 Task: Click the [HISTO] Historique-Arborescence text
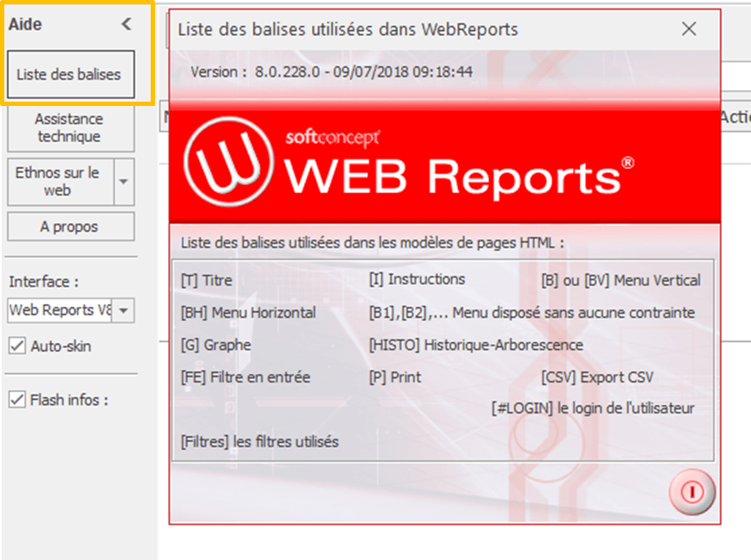(476, 345)
